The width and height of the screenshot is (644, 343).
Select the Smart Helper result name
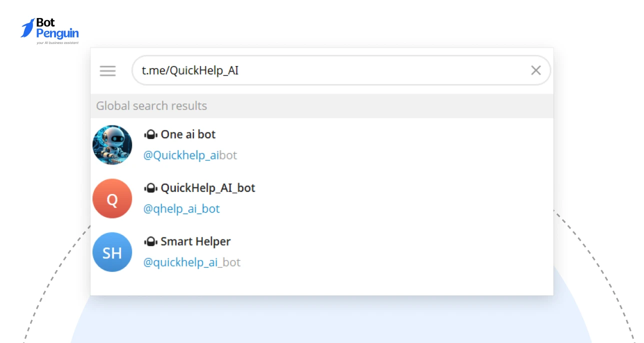[x=195, y=241]
